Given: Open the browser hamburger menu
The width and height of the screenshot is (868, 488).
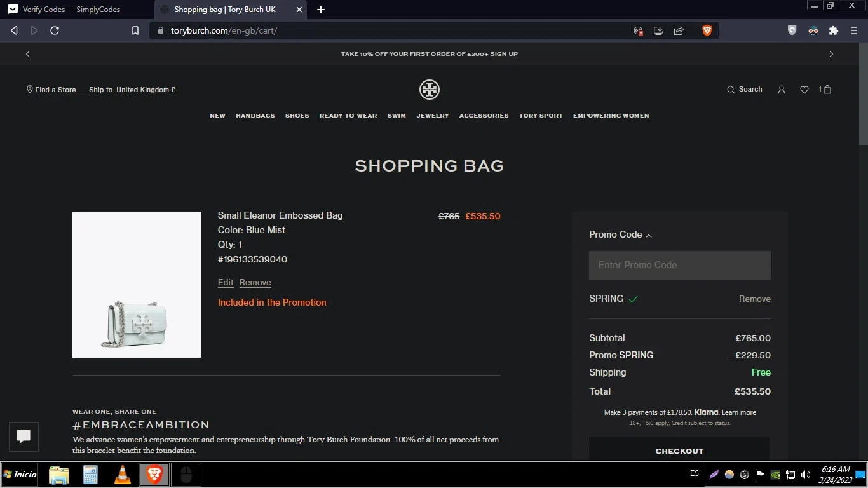Looking at the screenshot, I should pos(854,30).
